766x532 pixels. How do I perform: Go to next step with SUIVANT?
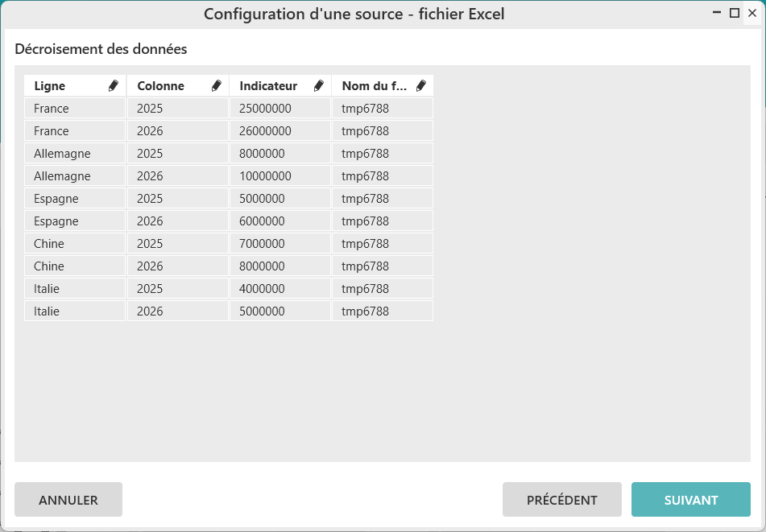tap(690, 500)
